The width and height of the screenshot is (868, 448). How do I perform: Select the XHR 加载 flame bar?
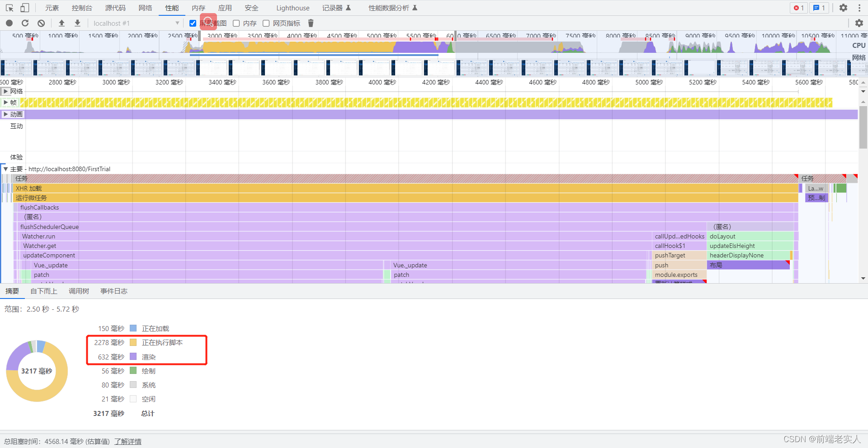click(406, 188)
